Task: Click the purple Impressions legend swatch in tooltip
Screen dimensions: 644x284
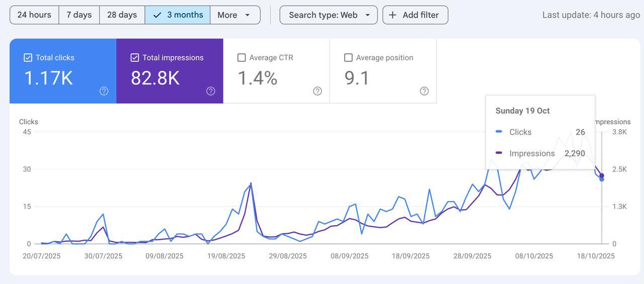Action: (x=499, y=153)
